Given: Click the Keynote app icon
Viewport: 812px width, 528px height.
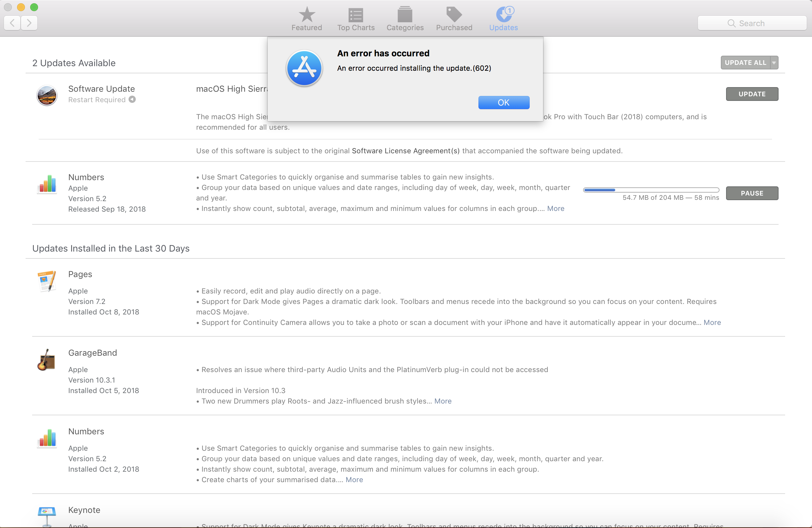Looking at the screenshot, I should click(47, 515).
